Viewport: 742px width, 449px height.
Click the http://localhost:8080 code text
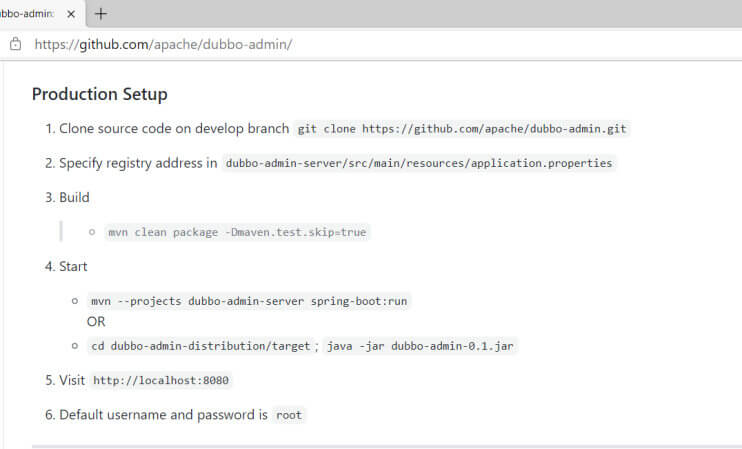click(x=161, y=380)
